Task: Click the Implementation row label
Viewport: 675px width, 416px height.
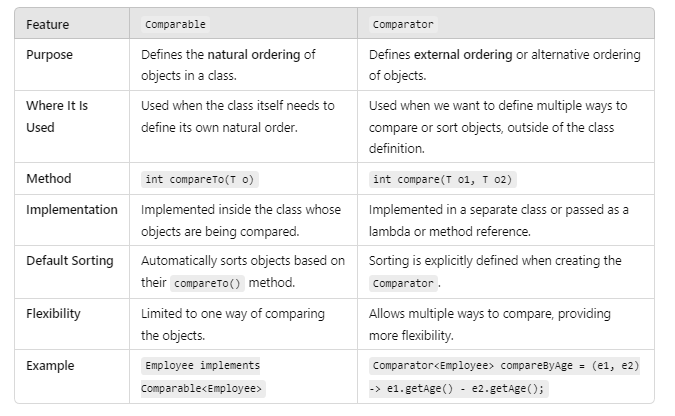Action: click(x=72, y=210)
